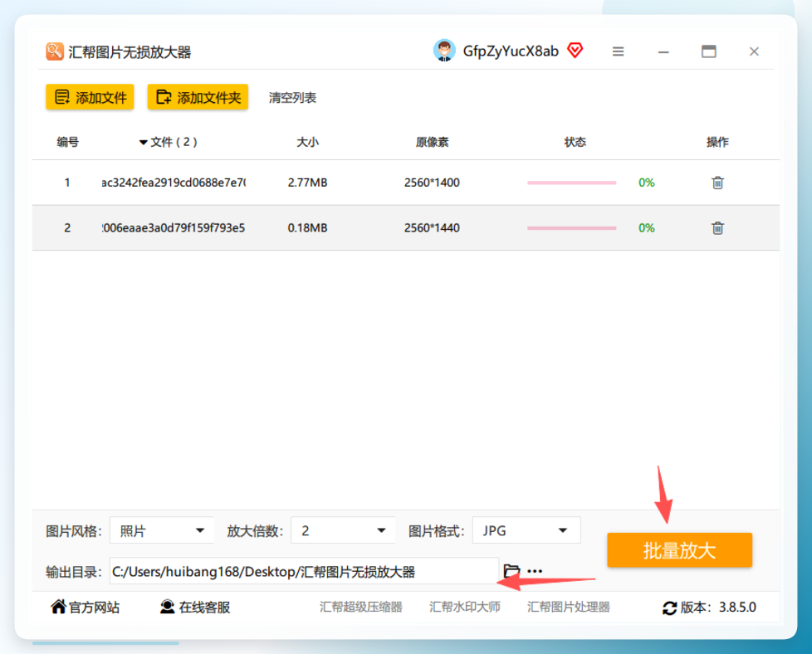Expand the 图片风格 dropdown showing 照片
This screenshot has height=654, width=812.
[x=162, y=530]
